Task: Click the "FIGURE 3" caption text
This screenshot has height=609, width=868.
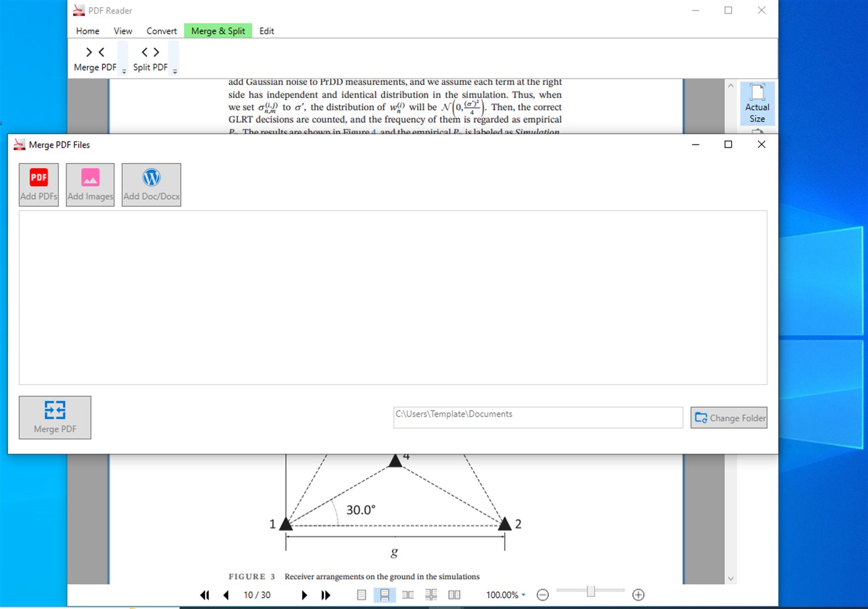Action: click(x=251, y=576)
